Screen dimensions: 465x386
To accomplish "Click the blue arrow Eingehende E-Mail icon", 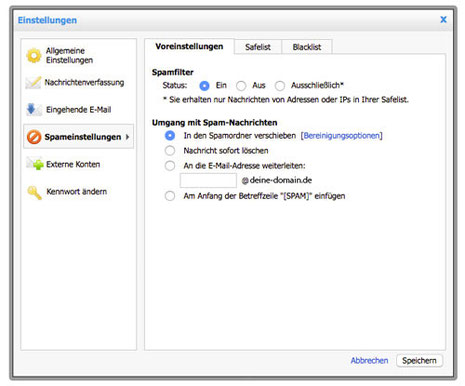I will tap(33, 109).
